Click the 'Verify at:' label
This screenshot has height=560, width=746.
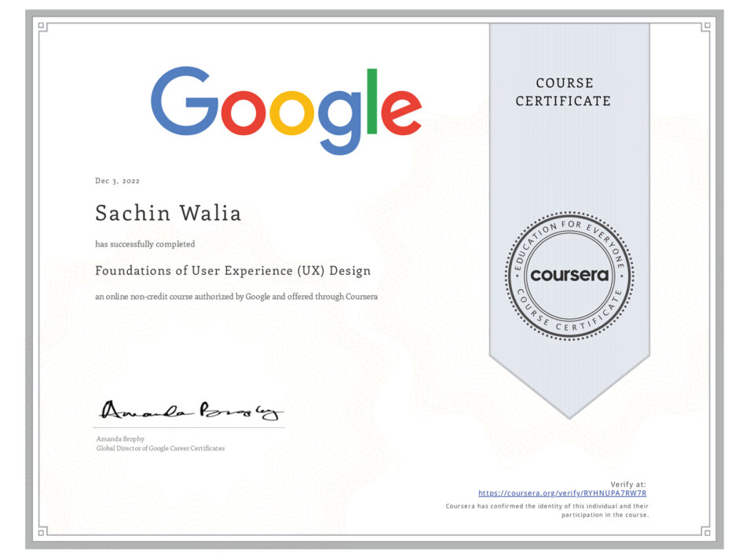[628, 485]
